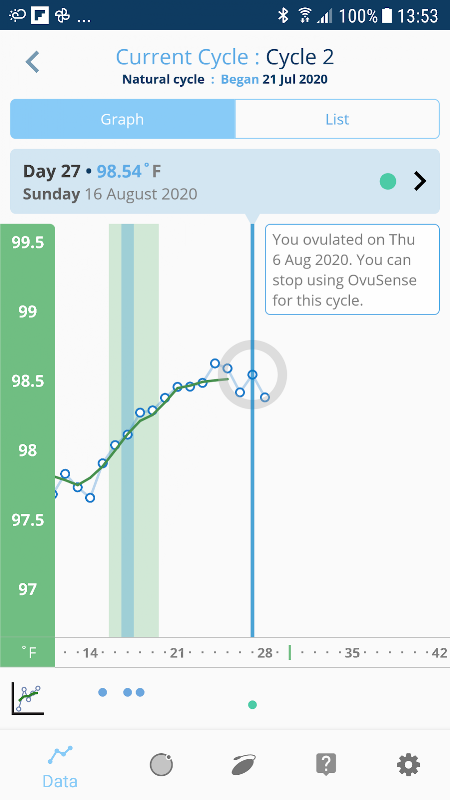
Task: Open the Data tab in bottom navigation
Action: pos(60,767)
